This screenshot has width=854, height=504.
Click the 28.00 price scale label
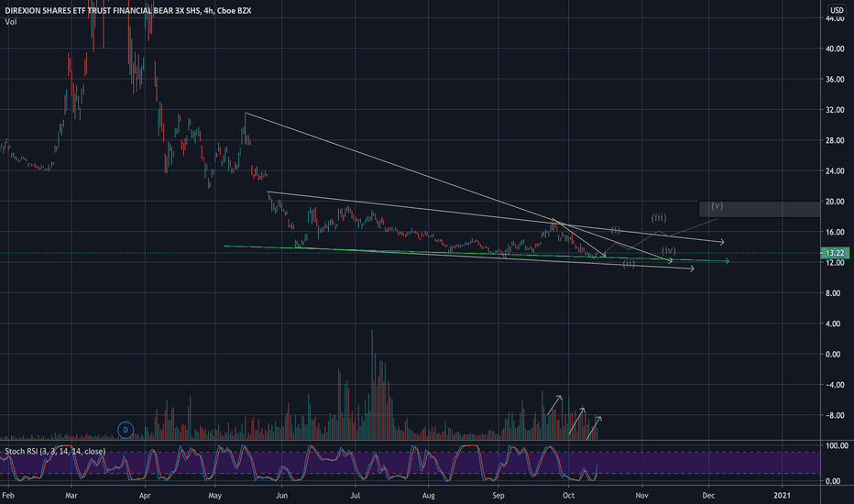pos(835,140)
